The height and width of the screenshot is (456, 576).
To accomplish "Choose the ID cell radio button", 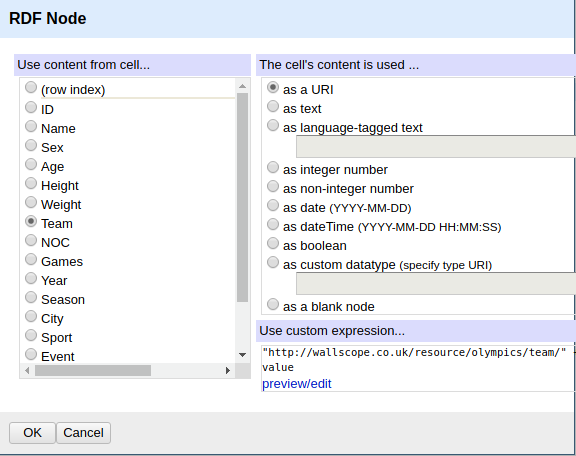I will tap(31, 107).
